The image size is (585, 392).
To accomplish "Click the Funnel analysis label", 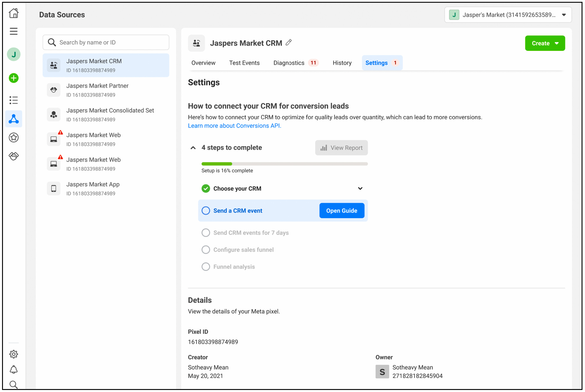I will click(234, 267).
